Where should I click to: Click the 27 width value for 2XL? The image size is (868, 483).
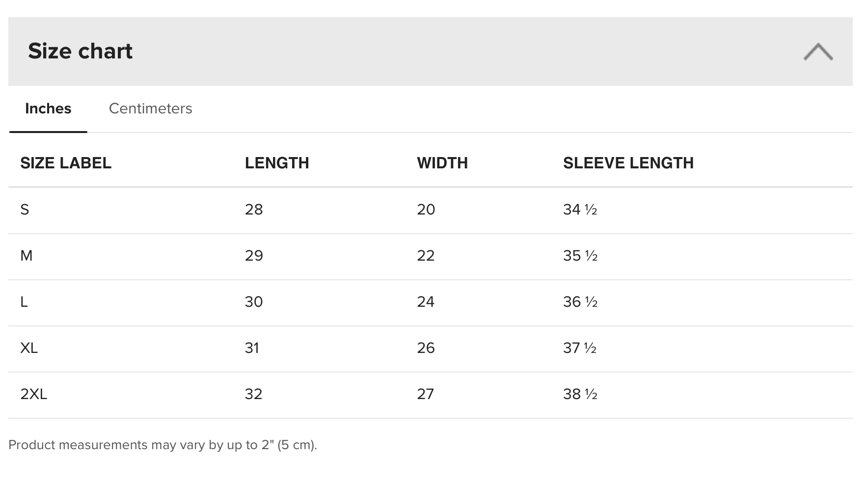[425, 394]
